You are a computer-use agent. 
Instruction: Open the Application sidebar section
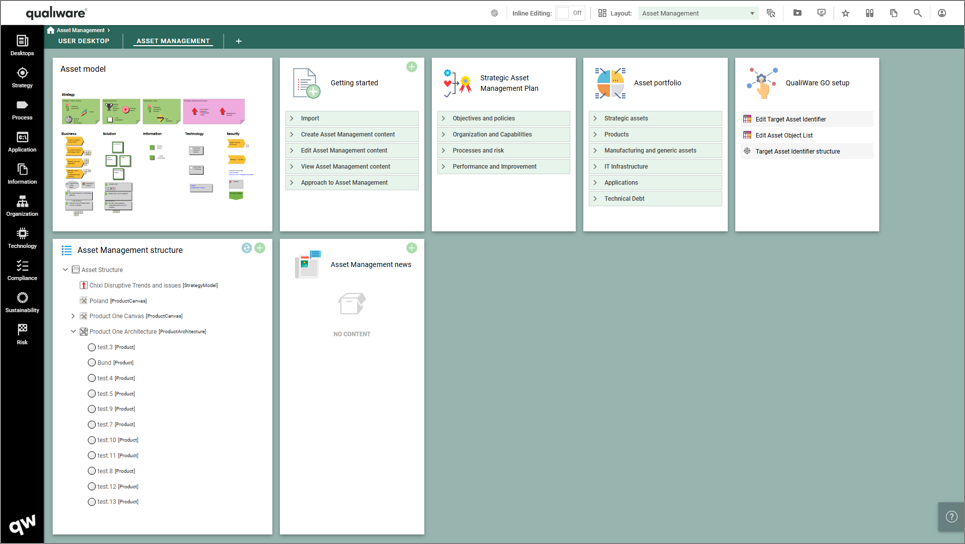[x=22, y=142]
